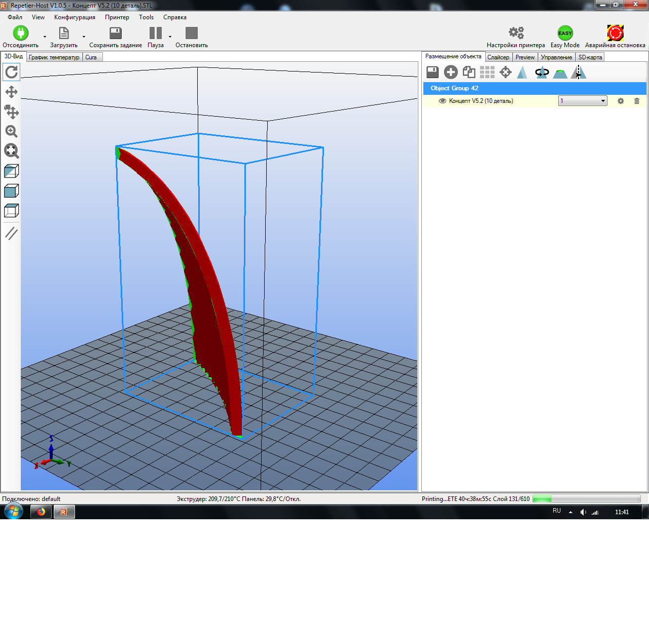
Task: Click the Autoposition objects icon
Action: coord(487,72)
